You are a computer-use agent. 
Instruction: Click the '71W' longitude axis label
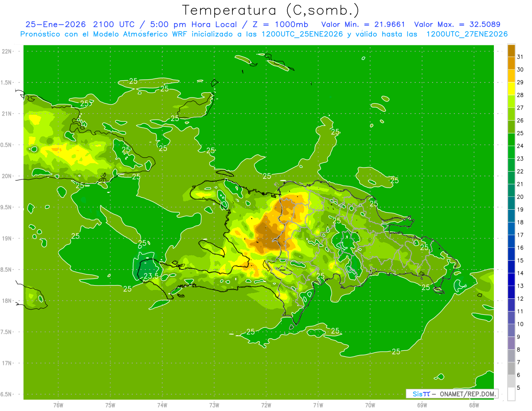pyautogui.click(x=318, y=405)
